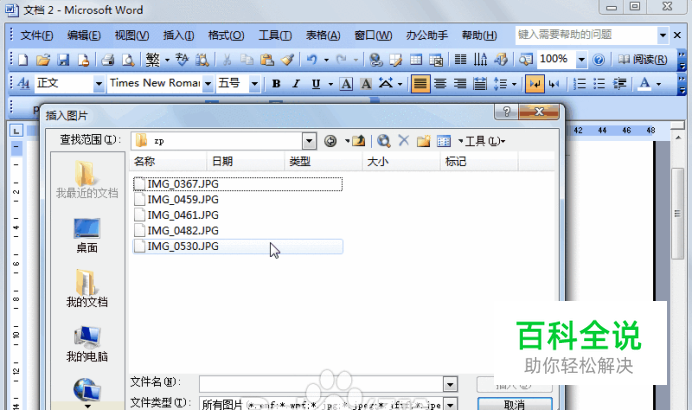
Task: Click the 阅读(R) reading layout button
Action: tap(643, 60)
